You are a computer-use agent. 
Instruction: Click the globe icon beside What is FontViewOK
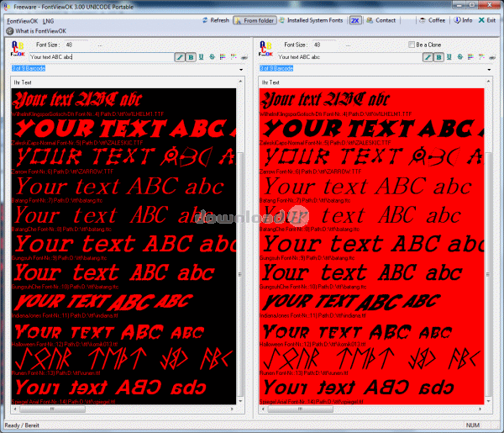coord(10,31)
